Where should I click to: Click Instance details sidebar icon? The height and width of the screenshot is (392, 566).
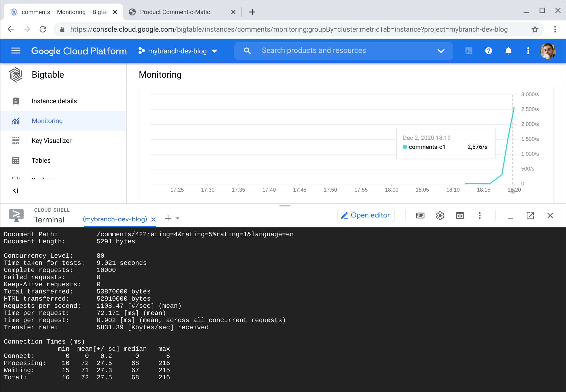tap(16, 101)
